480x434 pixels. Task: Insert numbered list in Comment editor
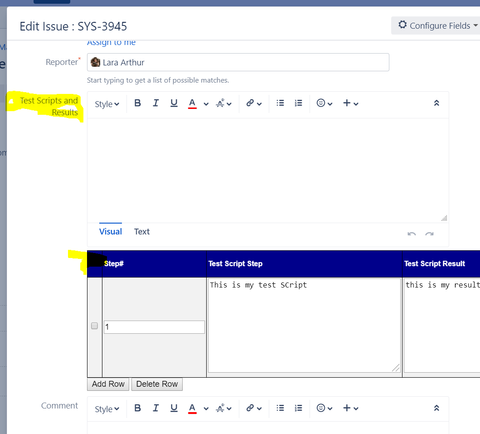pyautogui.click(x=298, y=408)
